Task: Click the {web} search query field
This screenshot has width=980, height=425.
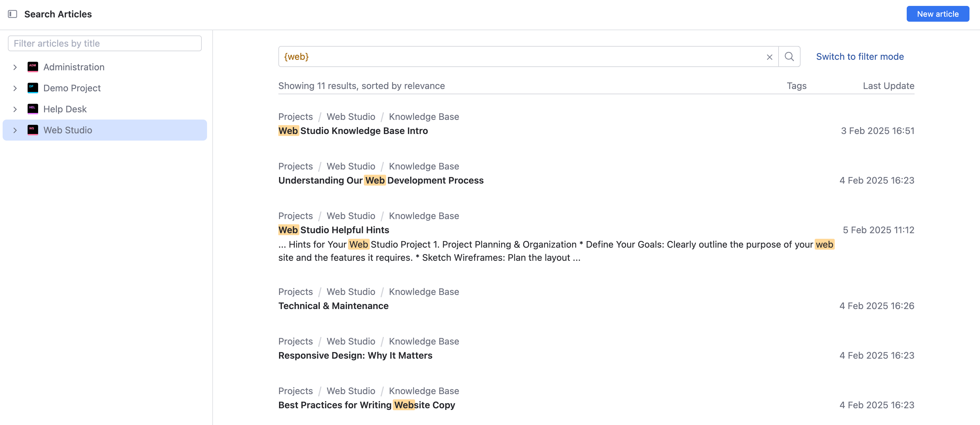Action: pyautogui.click(x=521, y=56)
